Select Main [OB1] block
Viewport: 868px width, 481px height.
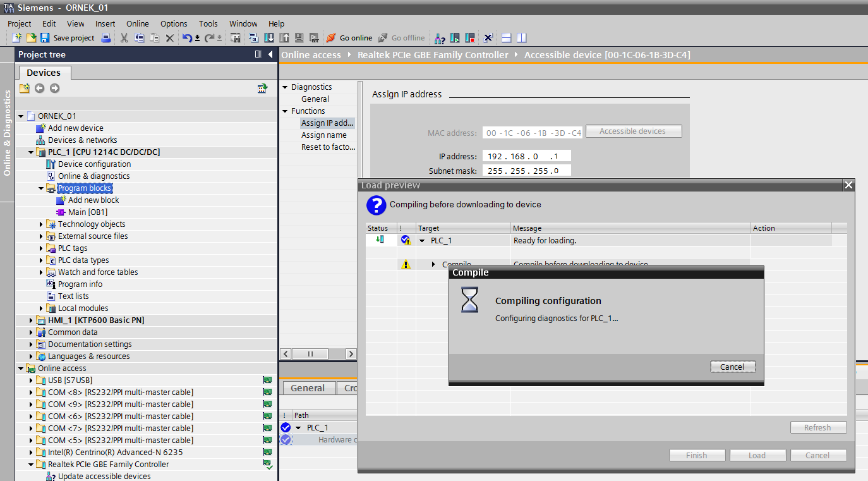(88, 212)
